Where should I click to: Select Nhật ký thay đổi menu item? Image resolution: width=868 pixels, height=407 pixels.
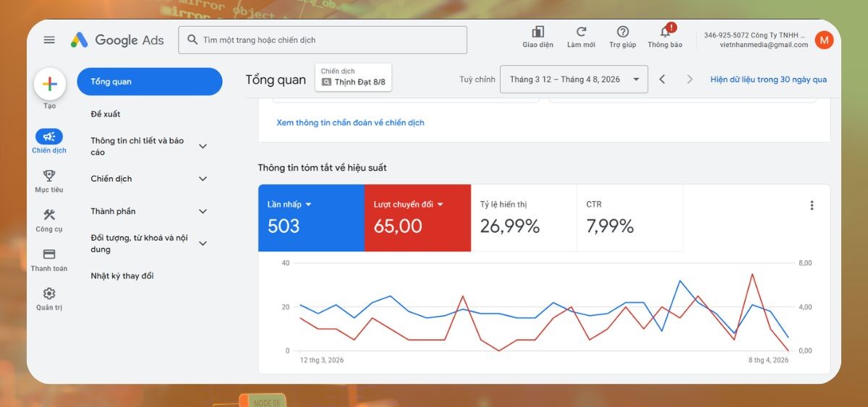pyautogui.click(x=122, y=275)
